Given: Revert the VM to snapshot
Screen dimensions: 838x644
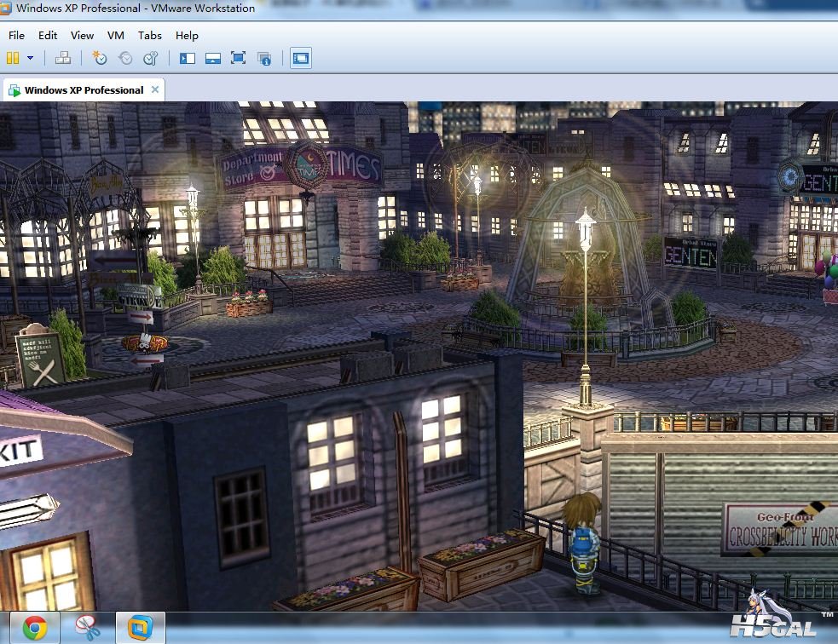Looking at the screenshot, I should point(125,58).
